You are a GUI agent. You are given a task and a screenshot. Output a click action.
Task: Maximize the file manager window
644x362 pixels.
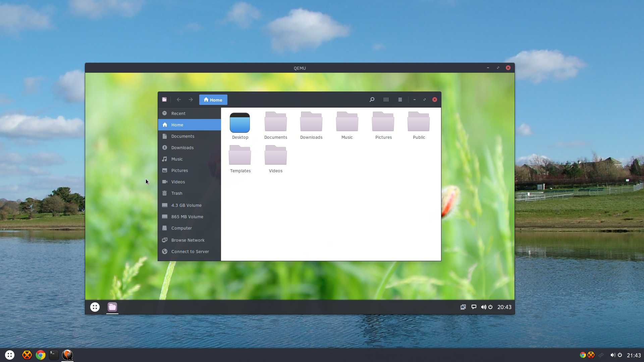click(x=425, y=100)
